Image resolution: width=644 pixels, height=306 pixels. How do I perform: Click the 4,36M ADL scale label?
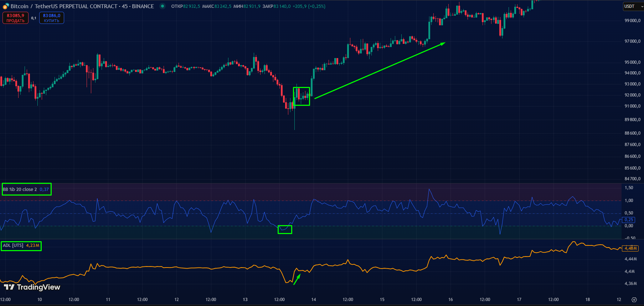tap(631, 284)
